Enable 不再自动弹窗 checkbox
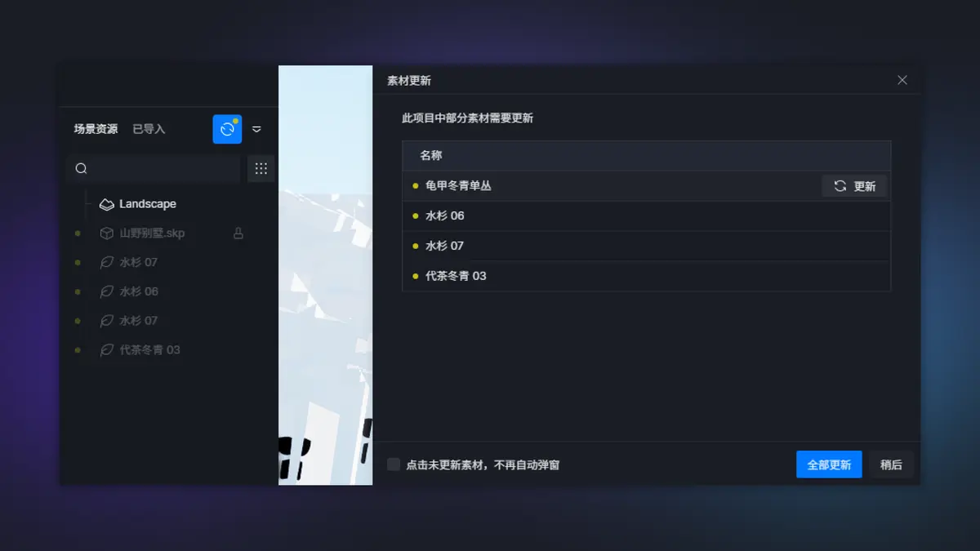Image resolution: width=980 pixels, height=551 pixels. (394, 464)
